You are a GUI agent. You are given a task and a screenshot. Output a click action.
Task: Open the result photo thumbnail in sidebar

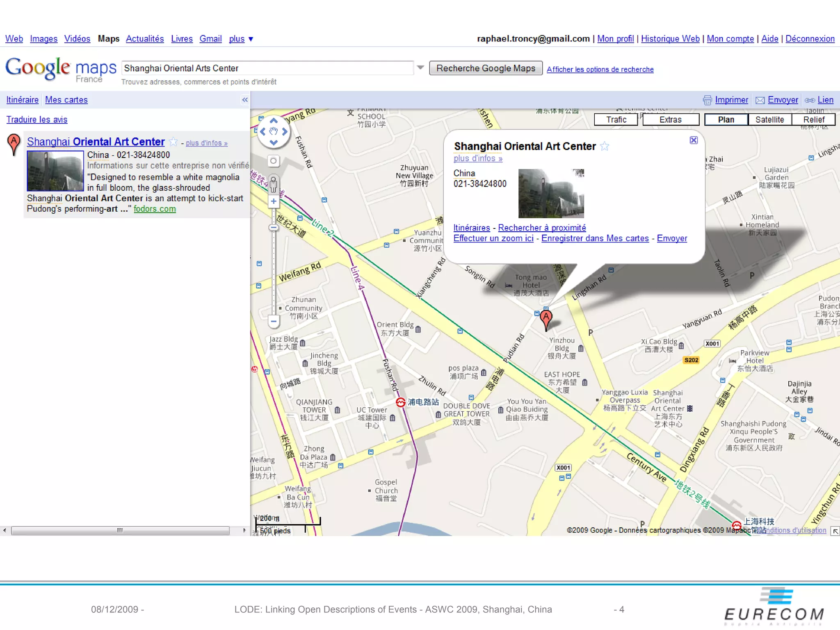[55, 171]
